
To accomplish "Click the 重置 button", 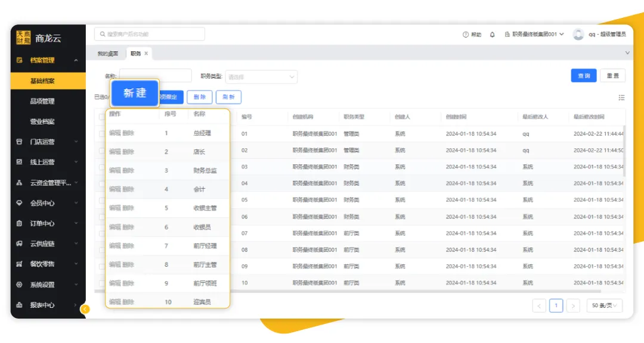I will point(613,76).
